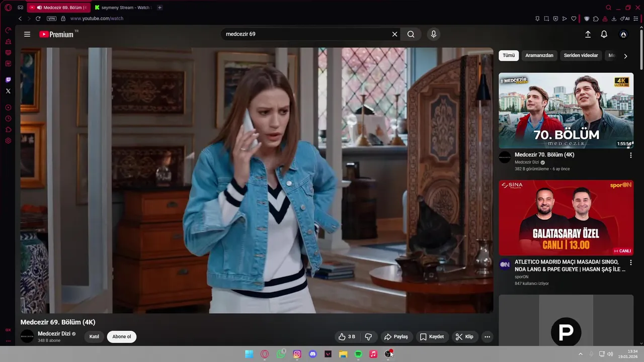Open sidebar three-dot more menu
The height and width of the screenshot is (362, 644).
point(8,341)
